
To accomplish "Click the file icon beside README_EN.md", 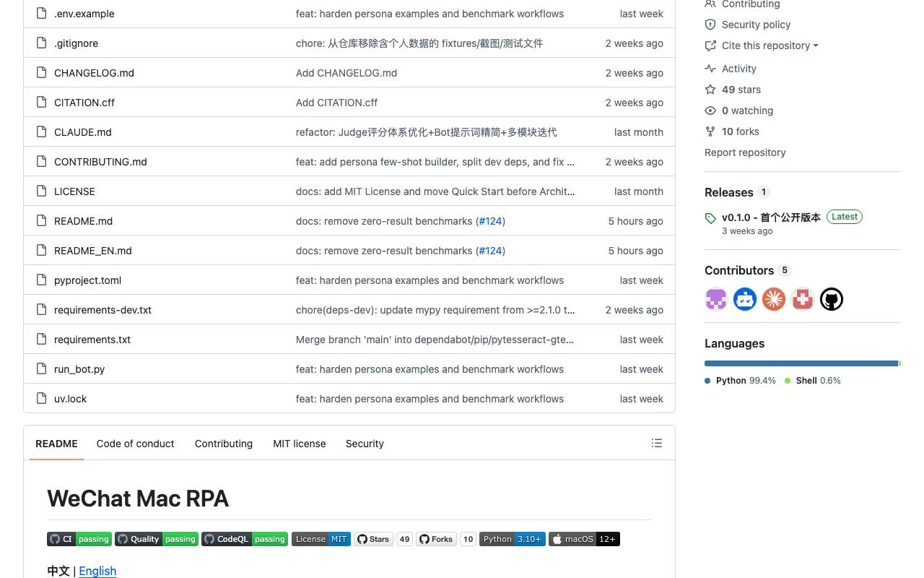I will [42, 251].
